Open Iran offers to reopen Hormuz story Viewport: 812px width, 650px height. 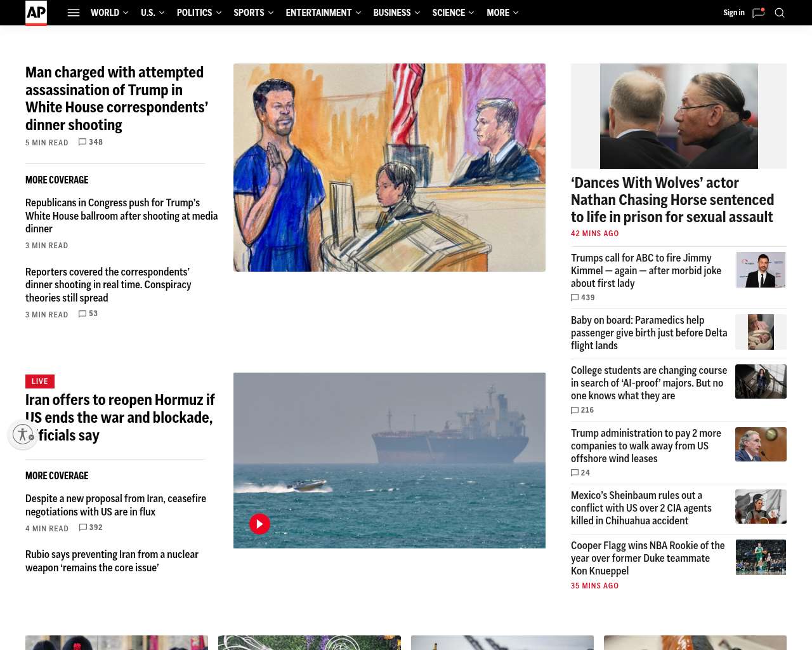click(x=121, y=417)
